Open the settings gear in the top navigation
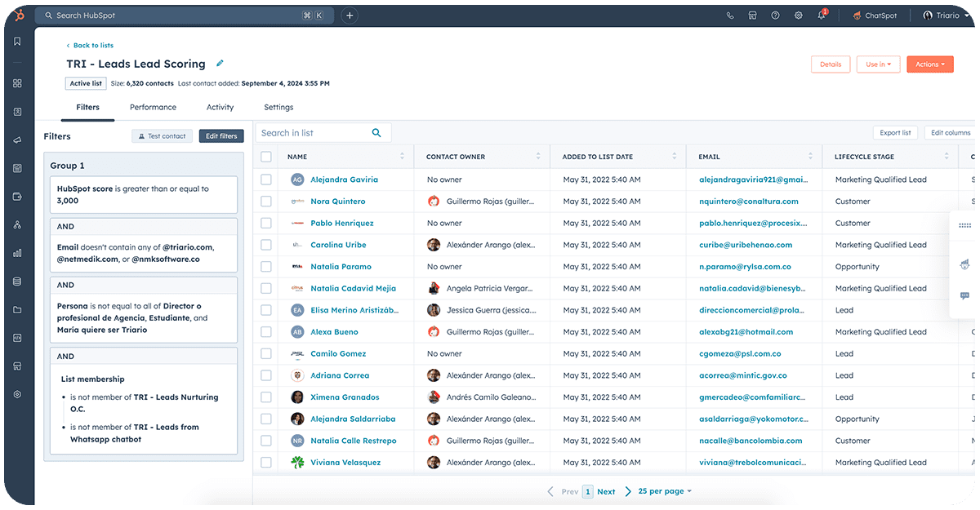Image resolution: width=980 pixels, height=510 pixels. pyautogui.click(x=798, y=15)
